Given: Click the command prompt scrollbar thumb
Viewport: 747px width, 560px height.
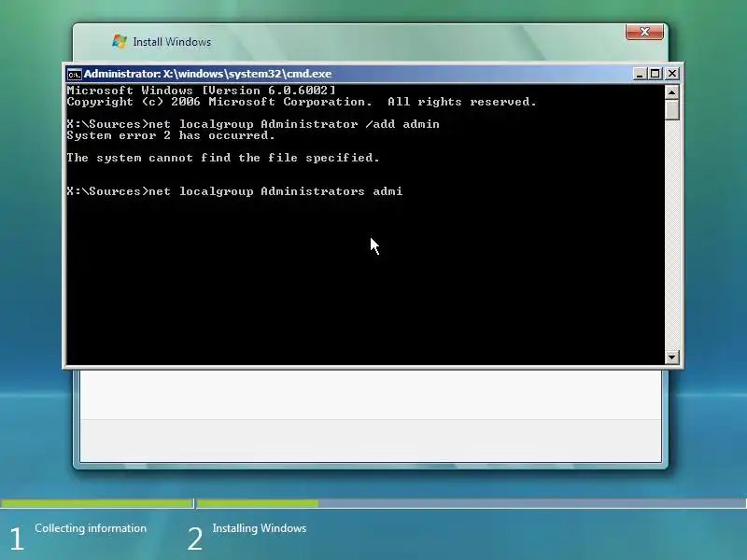Looking at the screenshot, I should pyautogui.click(x=671, y=109).
